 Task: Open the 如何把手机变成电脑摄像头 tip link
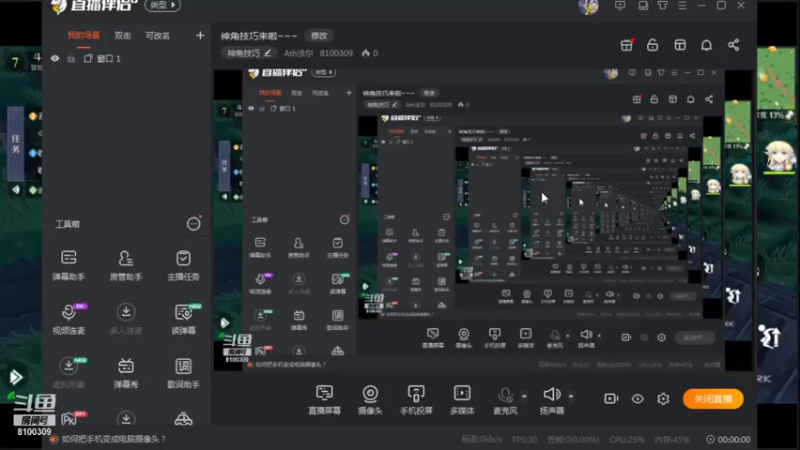[x=113, y=439]
